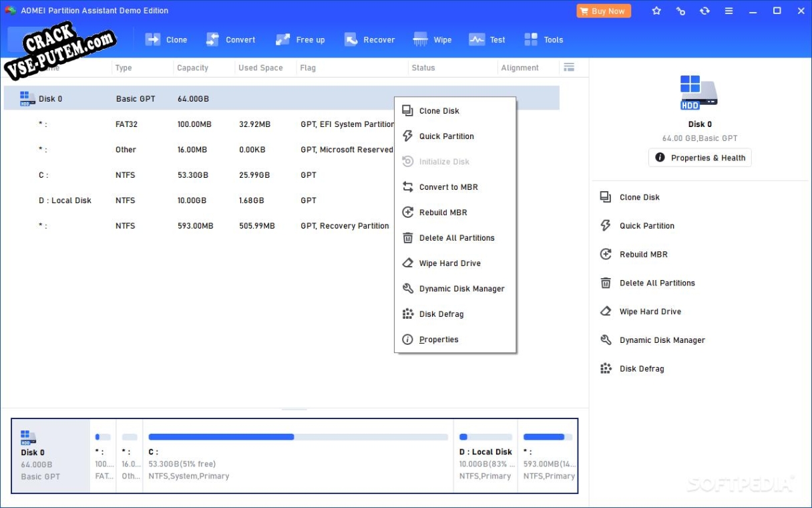812x508 pixels.
Task: Open the Tools toolbar menu
Action: 544,39
